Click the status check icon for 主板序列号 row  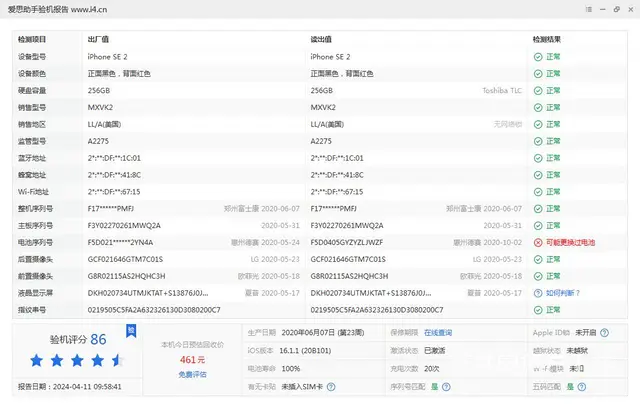coord(538,226)
